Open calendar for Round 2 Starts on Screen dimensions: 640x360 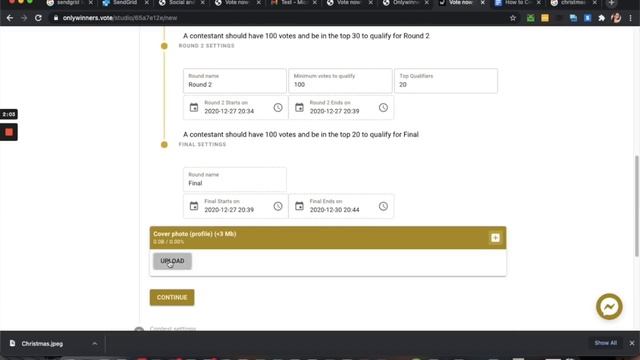(x=194, y=108)
